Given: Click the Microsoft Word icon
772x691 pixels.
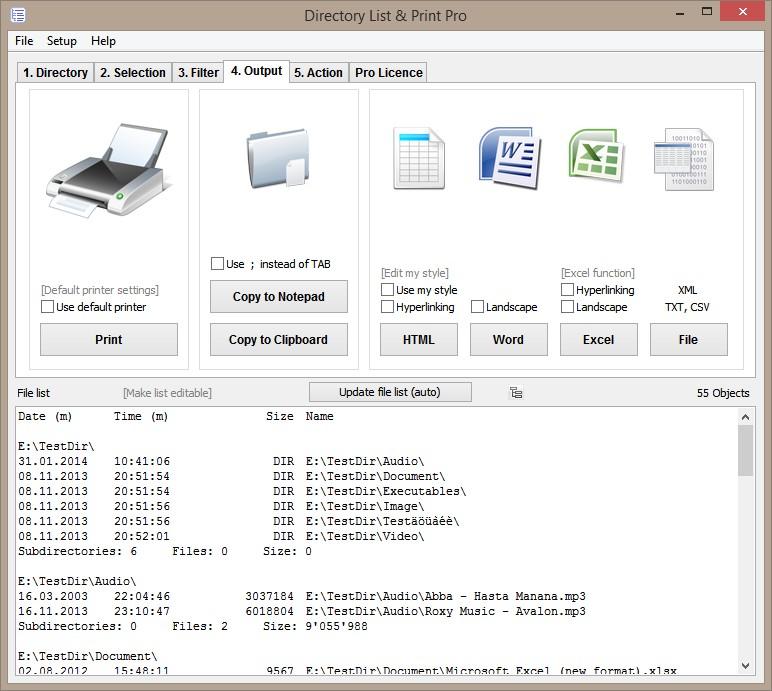Looking at the screenshot, I should point(509,158).
